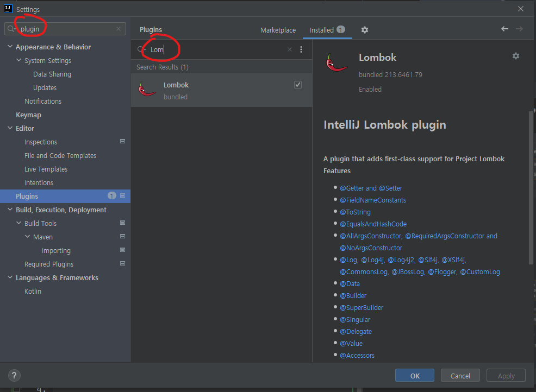The height and width of the screenshot is (392, 536).
Task: Collapse Languages & Frameworks section
Action: coord(10,277)
